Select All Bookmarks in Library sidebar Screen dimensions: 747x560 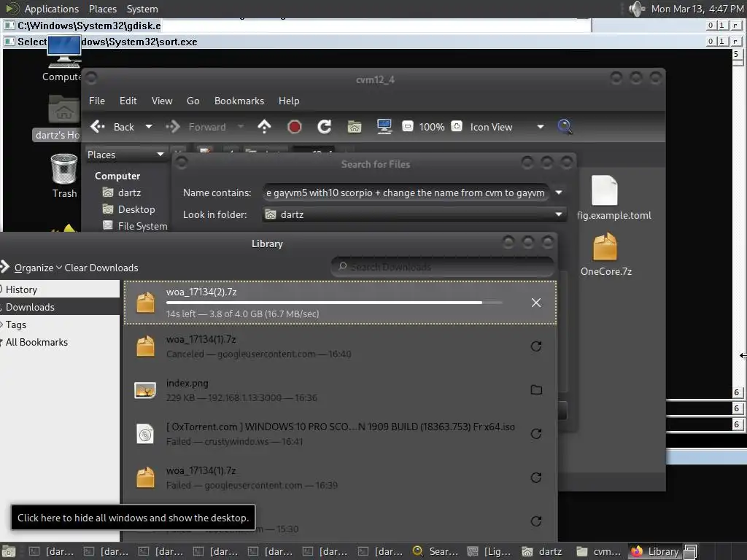pyautogui.click(x=60, y=343)
